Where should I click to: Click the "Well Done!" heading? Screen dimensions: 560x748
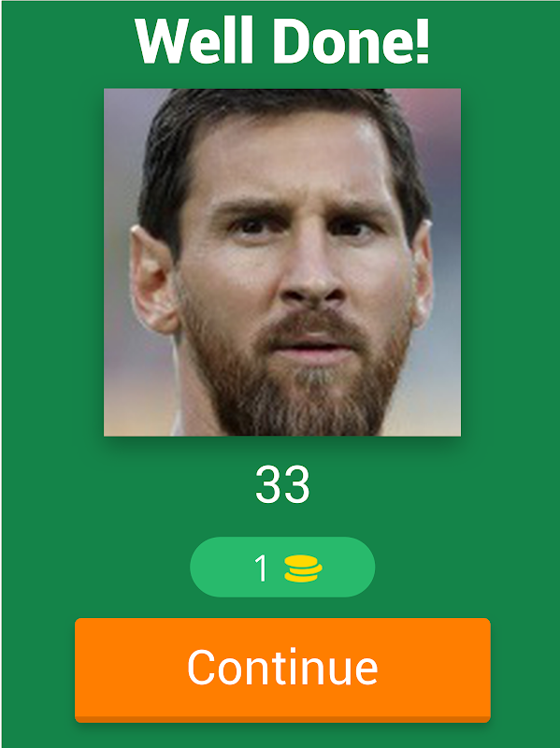282,40
